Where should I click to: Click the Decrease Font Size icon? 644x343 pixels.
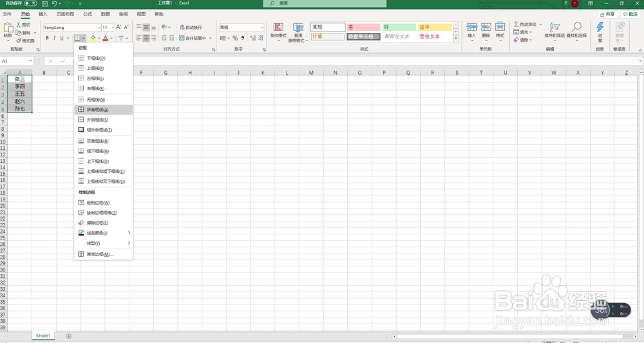[x=126, y=27]
